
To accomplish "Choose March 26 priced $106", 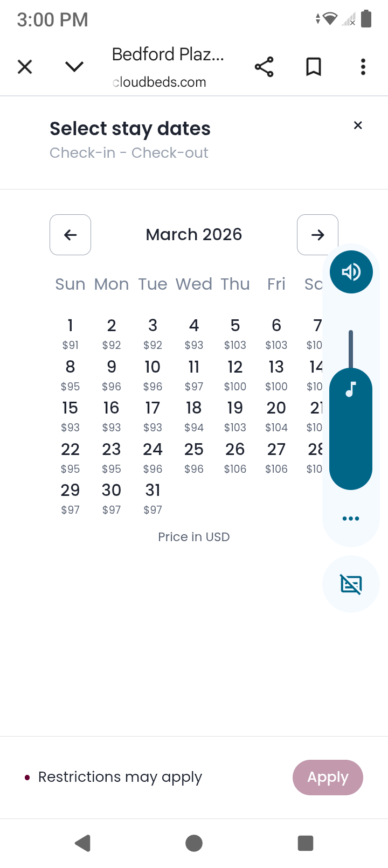I will [x=235, y=457].
